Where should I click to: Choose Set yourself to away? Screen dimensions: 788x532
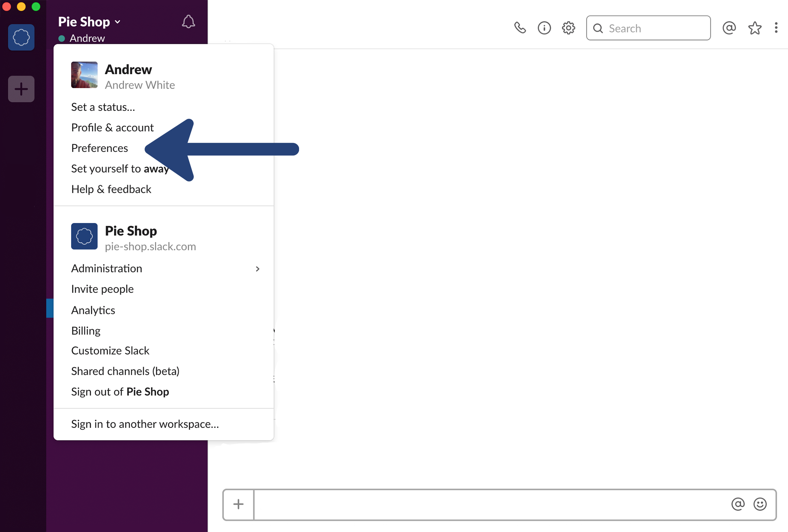[120, 169]
